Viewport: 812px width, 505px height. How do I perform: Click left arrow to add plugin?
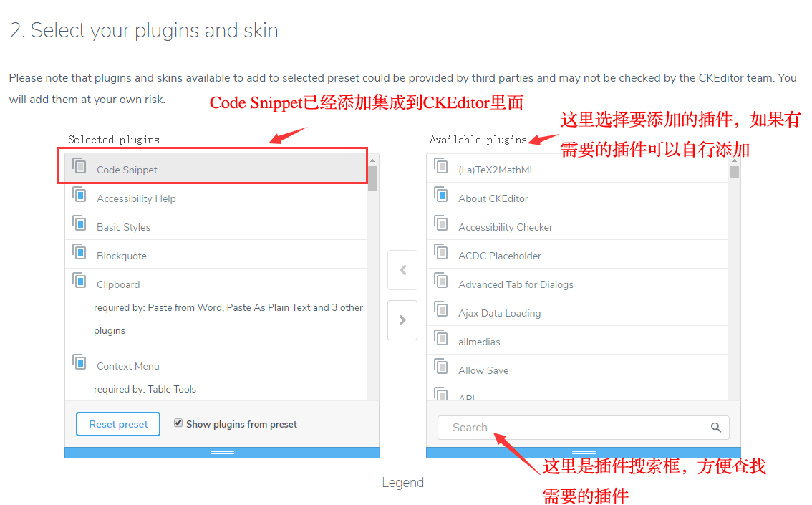[x=402, y=270]
